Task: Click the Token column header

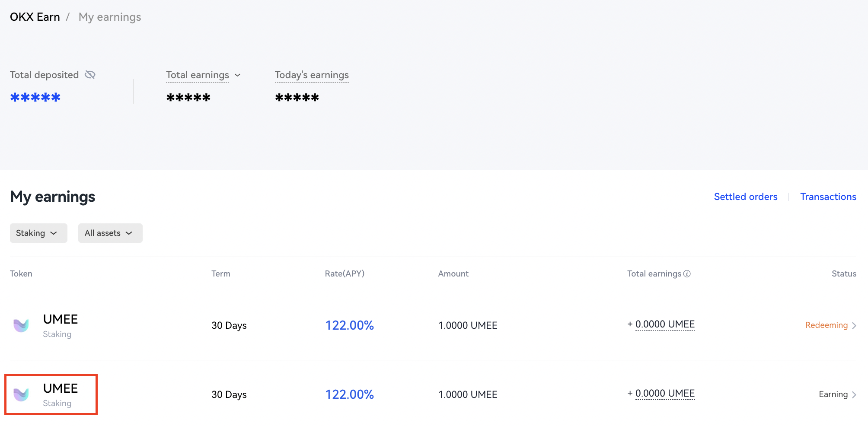Action: point(21,273)
